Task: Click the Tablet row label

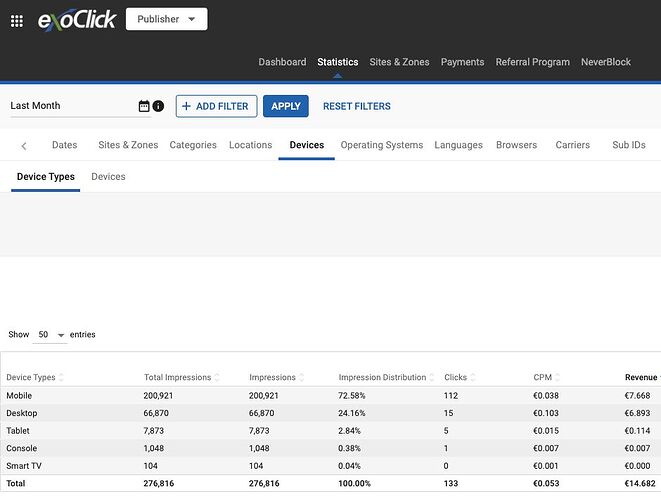Action: (18, 431)
